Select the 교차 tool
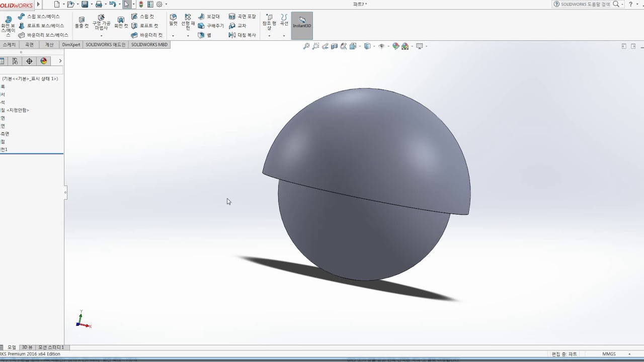This screenshot has width=644, height=362. [x=237, y=26]
